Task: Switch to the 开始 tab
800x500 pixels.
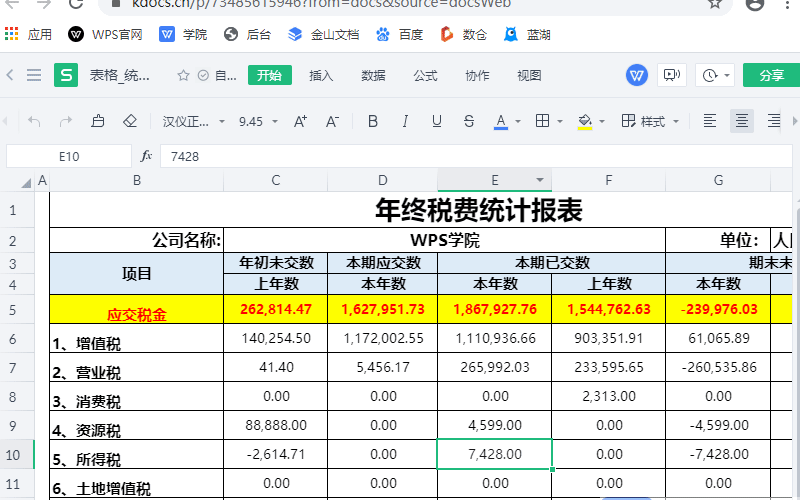Action: (x=269, y=76)
